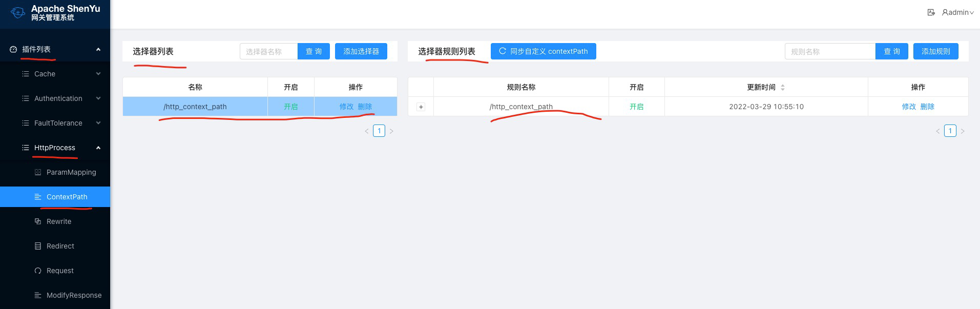Click the 同步自定义 contextPath button

pos(543,51)
